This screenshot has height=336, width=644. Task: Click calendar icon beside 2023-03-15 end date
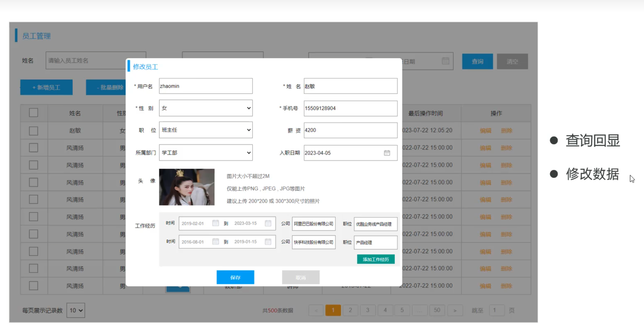(268, 223)
